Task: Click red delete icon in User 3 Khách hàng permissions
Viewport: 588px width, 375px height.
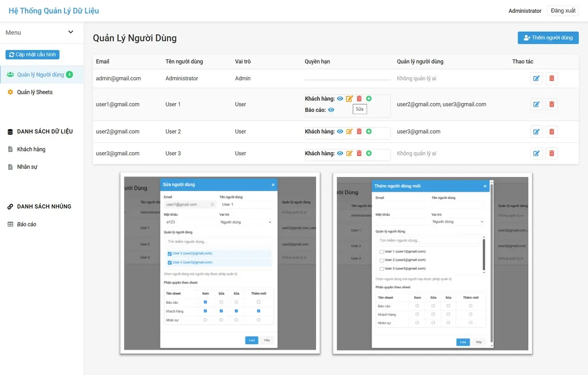Action: [x=359, y=153]
